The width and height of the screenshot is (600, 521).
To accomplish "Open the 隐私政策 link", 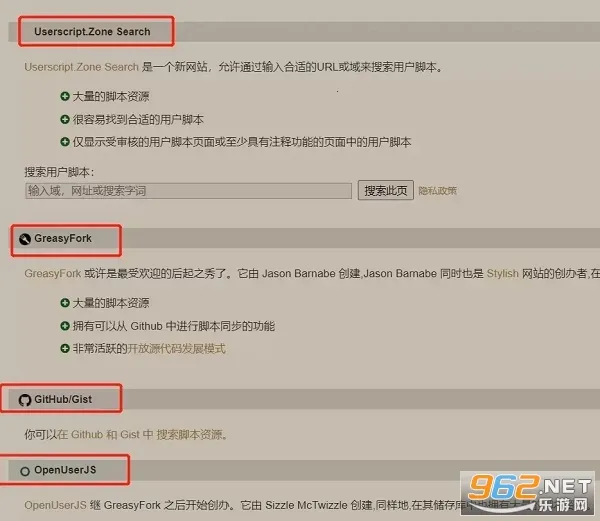I will 437,190.
